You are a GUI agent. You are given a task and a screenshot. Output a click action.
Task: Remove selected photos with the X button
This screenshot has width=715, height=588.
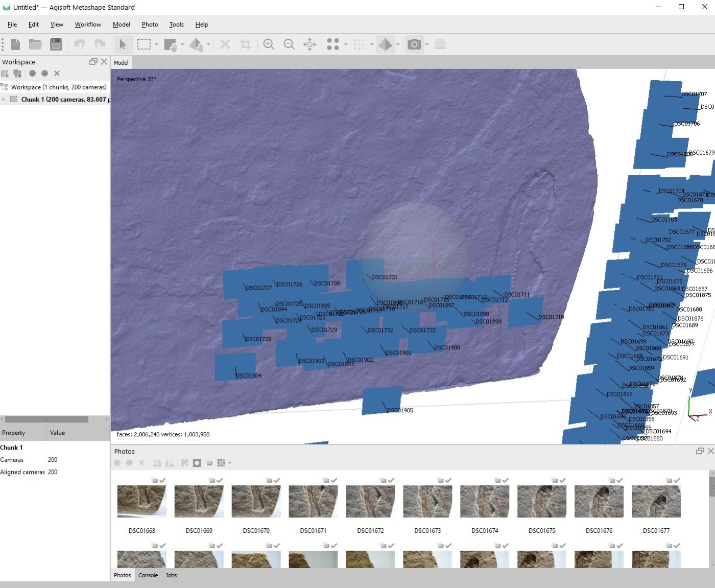click(x=141, y=463)
